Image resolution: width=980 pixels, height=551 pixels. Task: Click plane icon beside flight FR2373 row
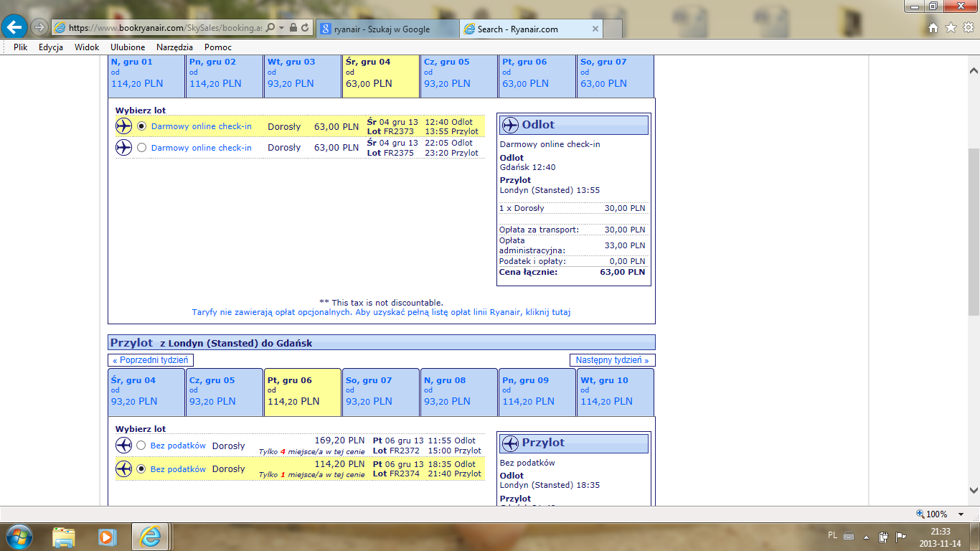[123, 126]
